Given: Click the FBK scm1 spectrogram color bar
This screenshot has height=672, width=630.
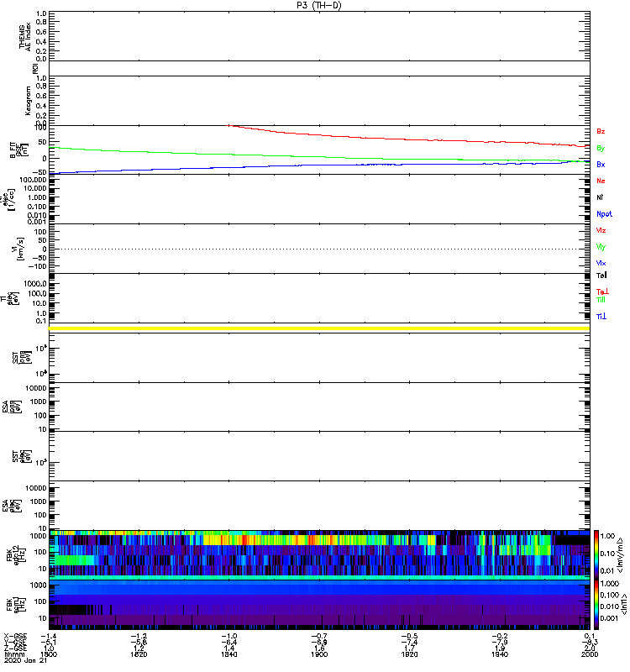Looking at the screenshot, I should 596,605.
